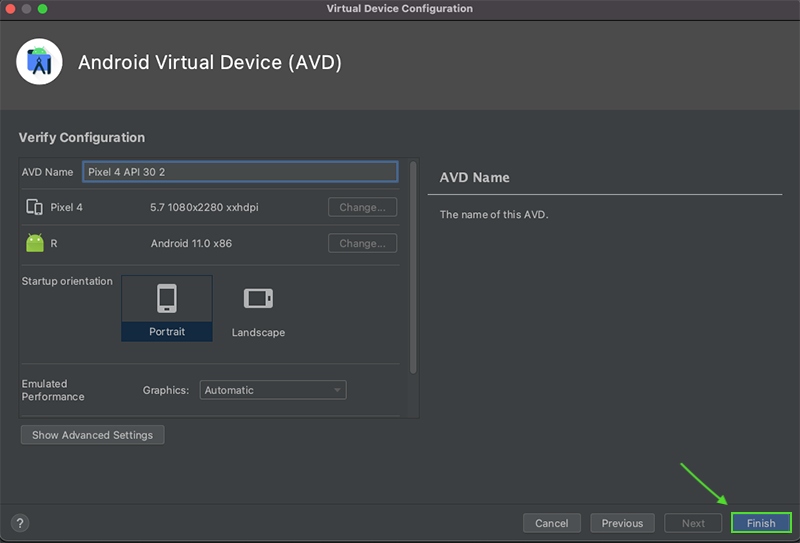Show Advanced Settings
Screen dimensions: 800x543
[92, 435]
